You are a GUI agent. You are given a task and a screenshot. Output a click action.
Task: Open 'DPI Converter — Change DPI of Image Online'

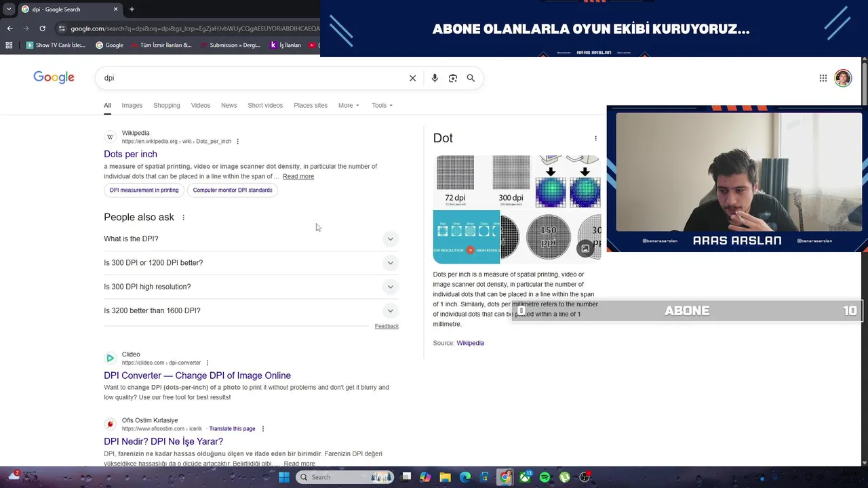point(197,375)
